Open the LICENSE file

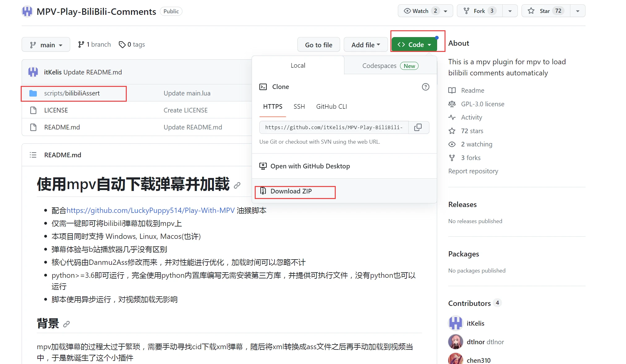coord(56,110)
